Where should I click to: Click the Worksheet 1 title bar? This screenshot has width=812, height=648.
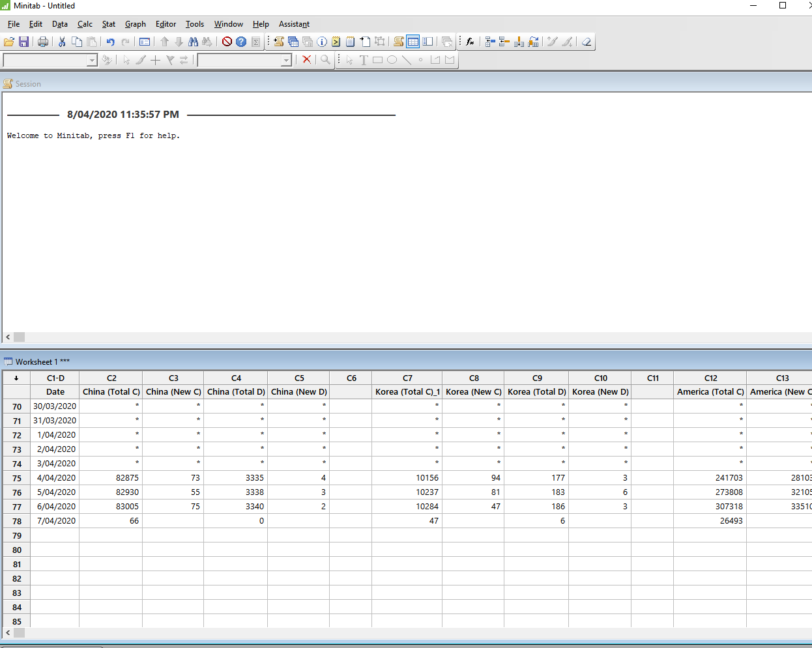point(406,361)
